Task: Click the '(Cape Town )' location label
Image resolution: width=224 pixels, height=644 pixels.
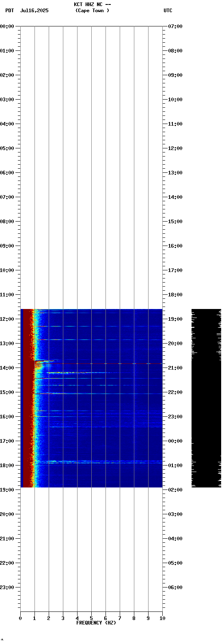Action: coord(92,11)
